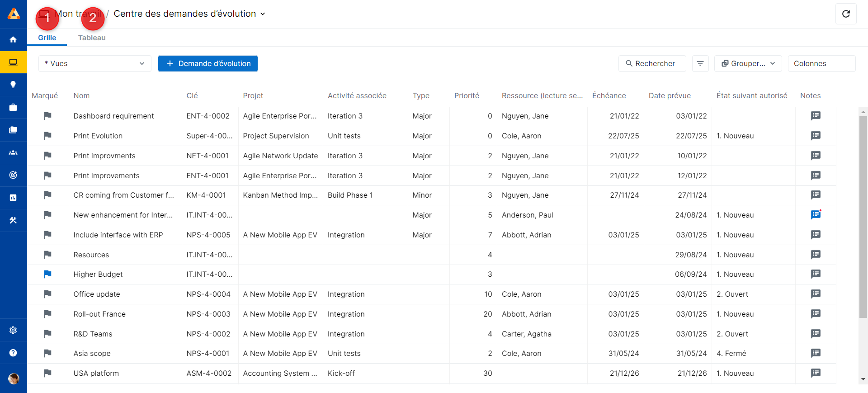Toggle the flag for Office update
This screenshot has width=868, height=393.
coord(47,294)
